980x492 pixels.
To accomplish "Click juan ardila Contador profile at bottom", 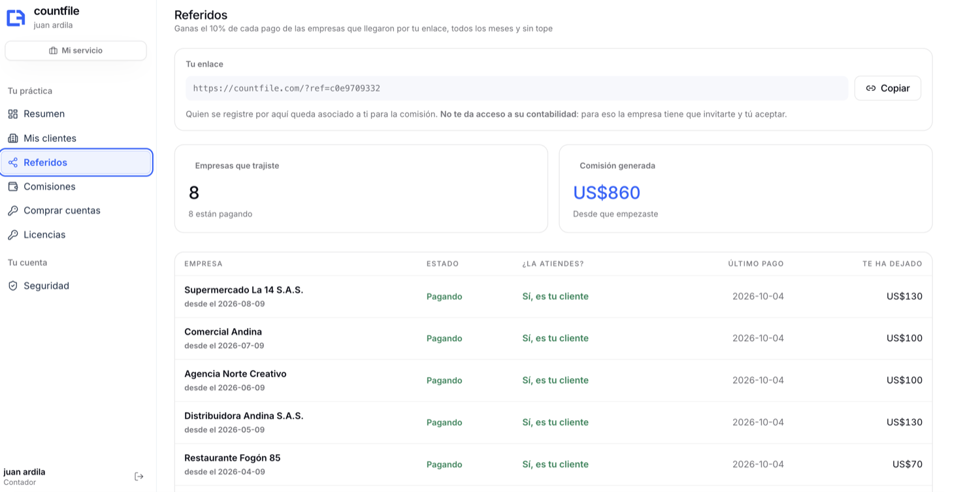I will point(24,476).
